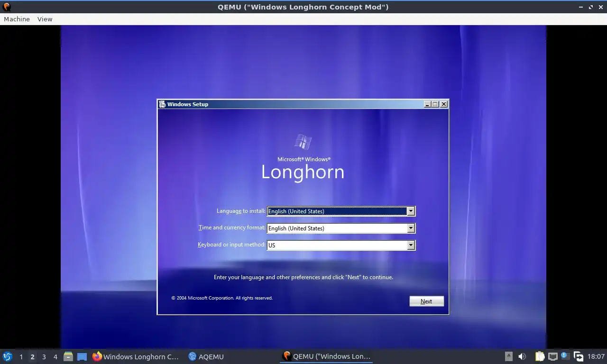The image size is (607, 364).
Task: Click the logout session tray icon
Action: click(578, 356)
